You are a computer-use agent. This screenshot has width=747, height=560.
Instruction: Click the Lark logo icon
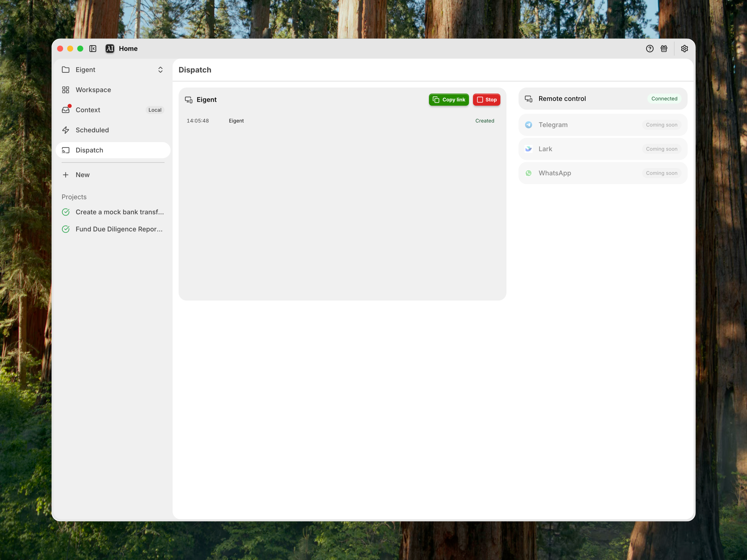pyautogui.click(x=529, y=149)
